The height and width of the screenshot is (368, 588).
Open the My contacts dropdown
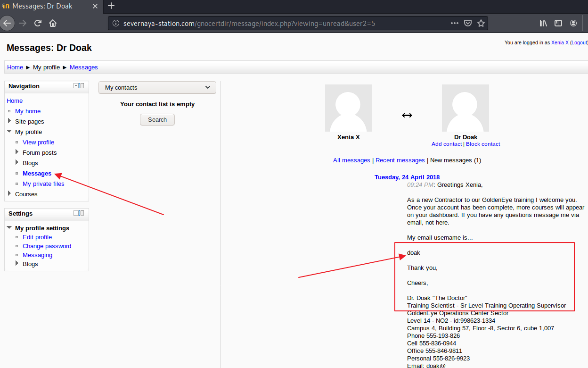[157, 88]
